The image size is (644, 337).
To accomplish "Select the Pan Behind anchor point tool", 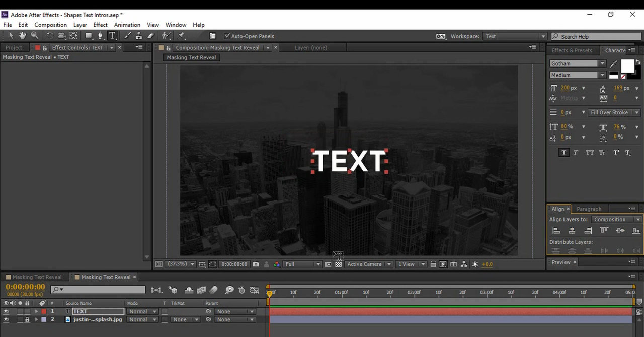I will (x=74, y=36).
